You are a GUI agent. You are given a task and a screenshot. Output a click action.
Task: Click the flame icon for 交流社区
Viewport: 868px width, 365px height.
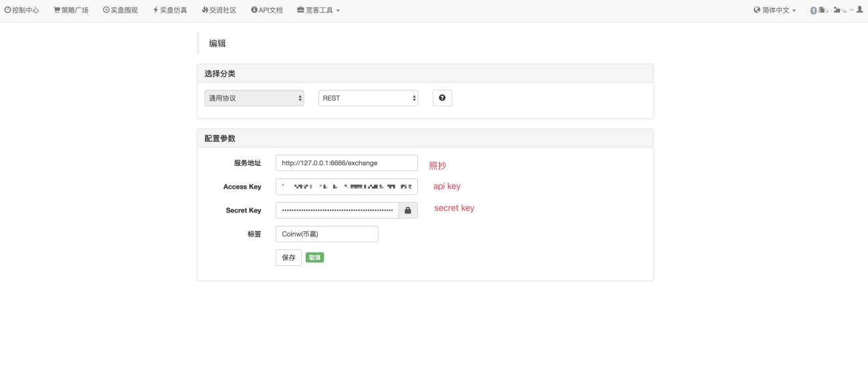coord(204,11)
